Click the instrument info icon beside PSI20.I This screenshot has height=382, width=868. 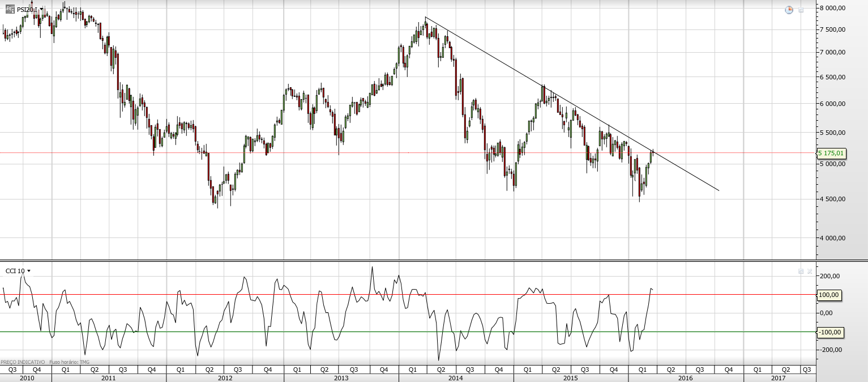[10, 9]
